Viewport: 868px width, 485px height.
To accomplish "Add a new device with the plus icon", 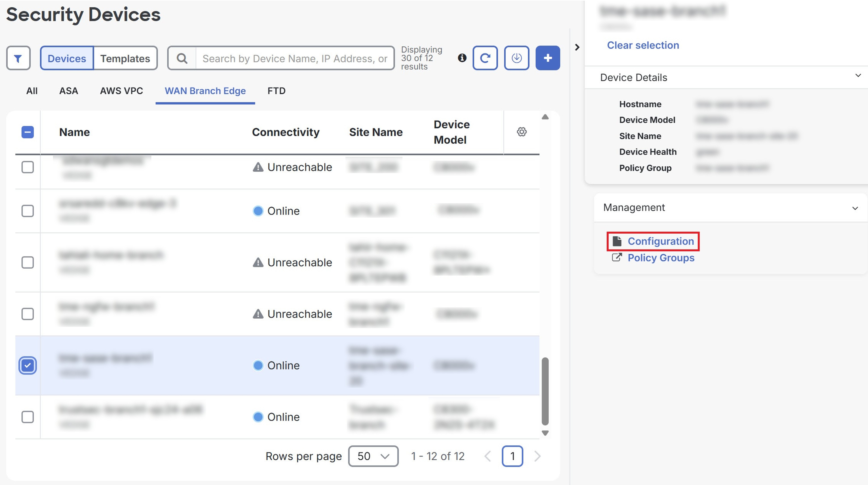I will (x=548, y=58).
